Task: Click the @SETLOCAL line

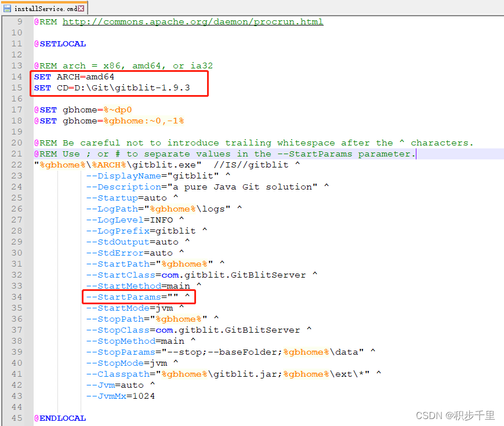Action: click(60, 43)
